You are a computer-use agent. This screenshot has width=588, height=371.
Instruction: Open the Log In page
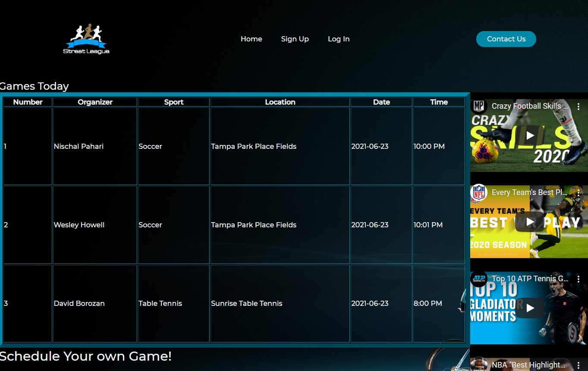(x=339, y=39)
